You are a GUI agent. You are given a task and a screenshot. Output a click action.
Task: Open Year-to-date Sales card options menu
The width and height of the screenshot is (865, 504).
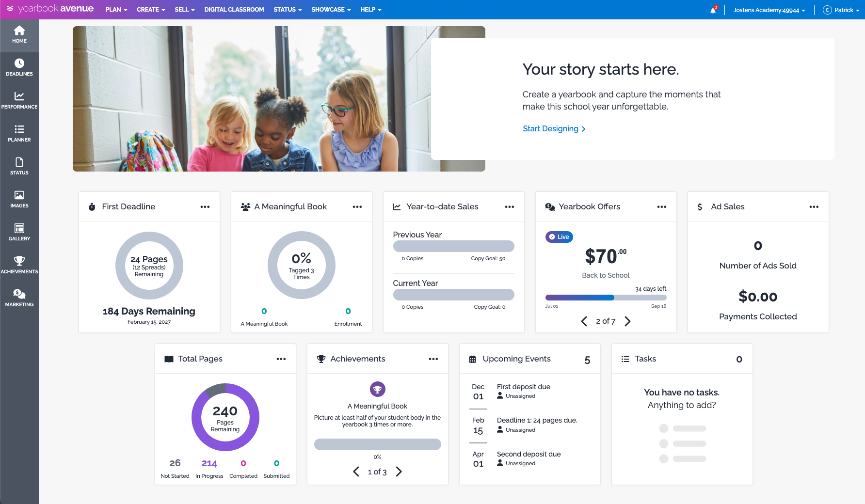coord(510,207)
